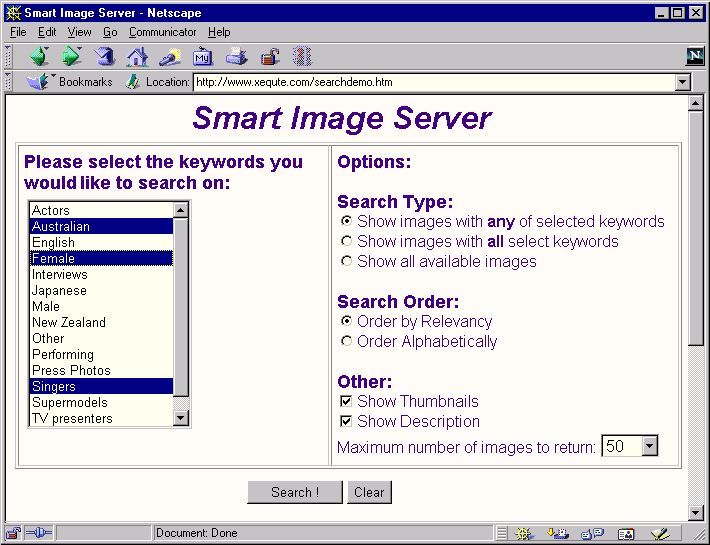Image resolution: width=710 pixels, height=545 pixels.
Task: Open the View menu
Action: click(x=79, y=33)
